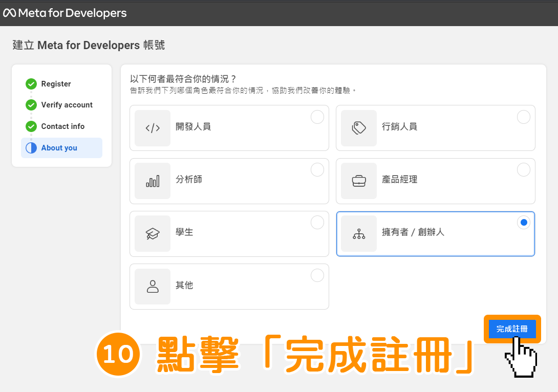Viewport: 558px width, 392px height.
Task: Go to the Contact info step
Action: pyautogui.click(x=62, y=126)
